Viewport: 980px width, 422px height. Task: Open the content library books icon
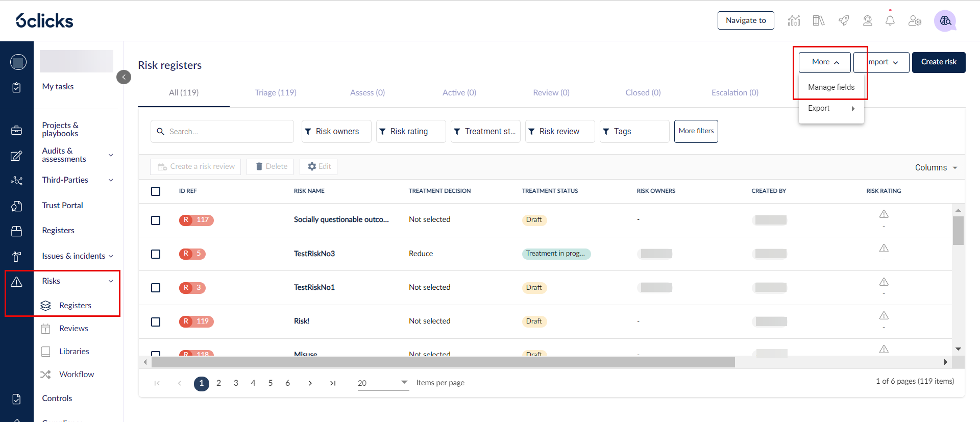point(819,20)
